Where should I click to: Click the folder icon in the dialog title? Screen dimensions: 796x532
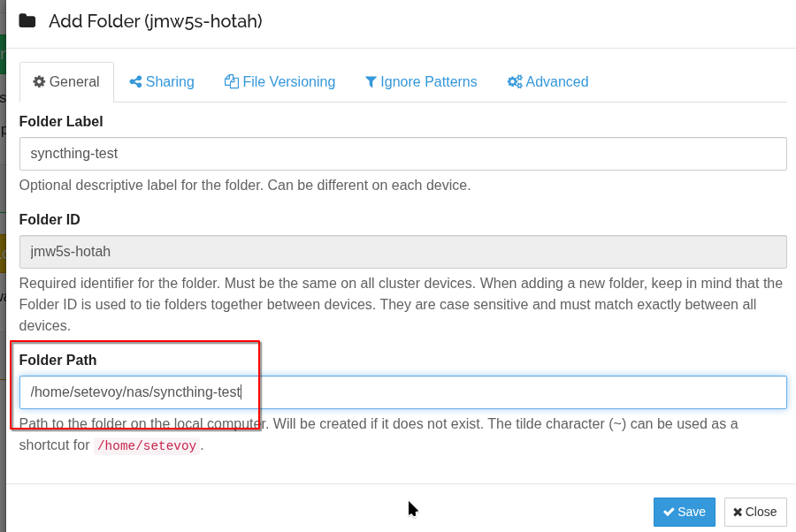coord(27,21)
